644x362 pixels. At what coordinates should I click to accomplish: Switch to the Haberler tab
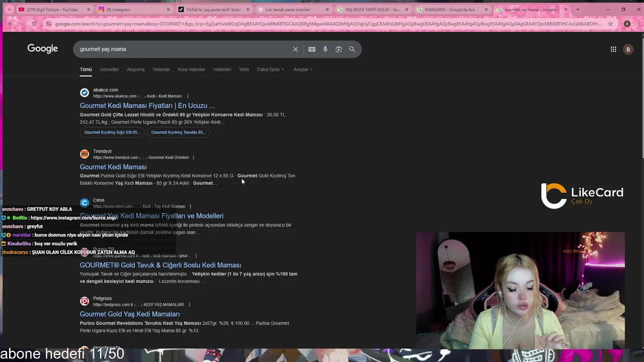click(222, 69)
